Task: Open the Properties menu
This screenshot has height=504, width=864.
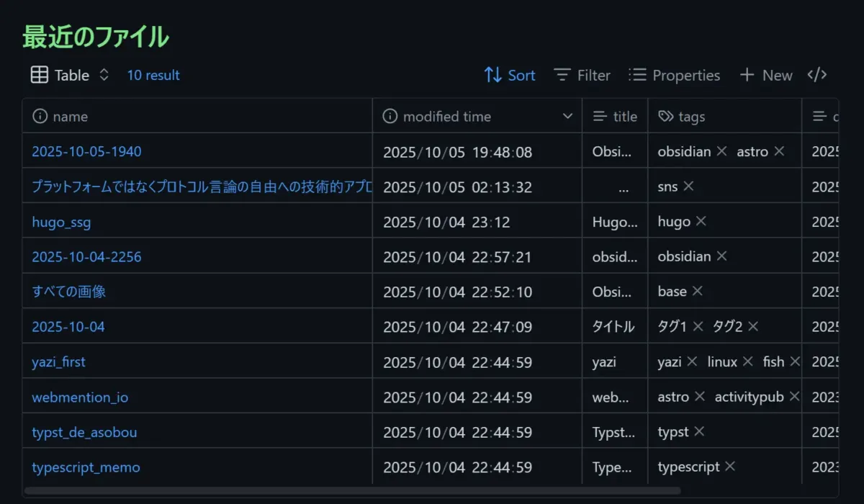Action: [674, 75]
